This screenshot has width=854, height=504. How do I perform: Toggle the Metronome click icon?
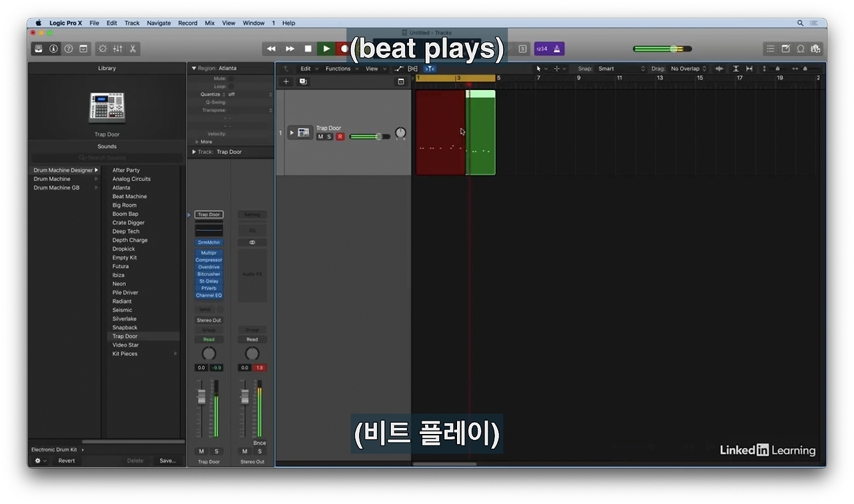[558, 49]
